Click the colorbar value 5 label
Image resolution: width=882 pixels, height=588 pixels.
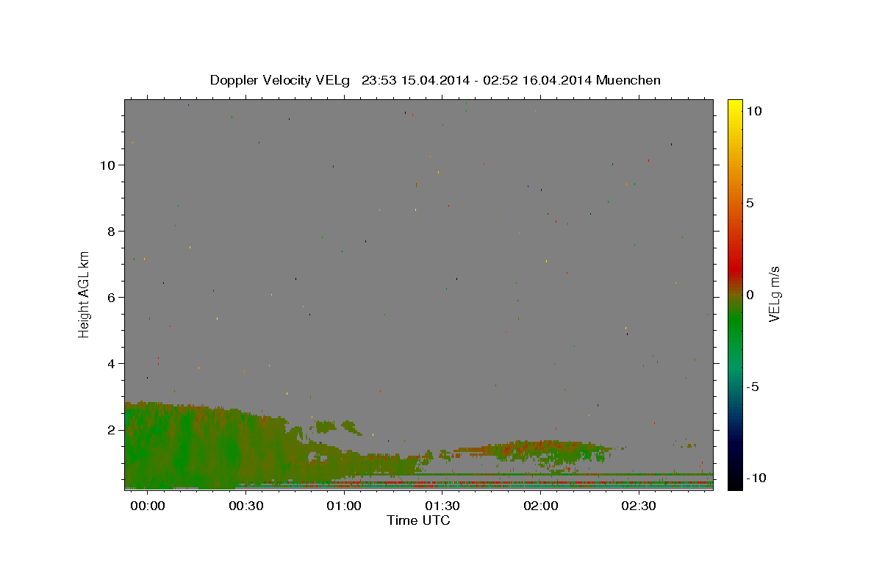(x=750, y=203)
